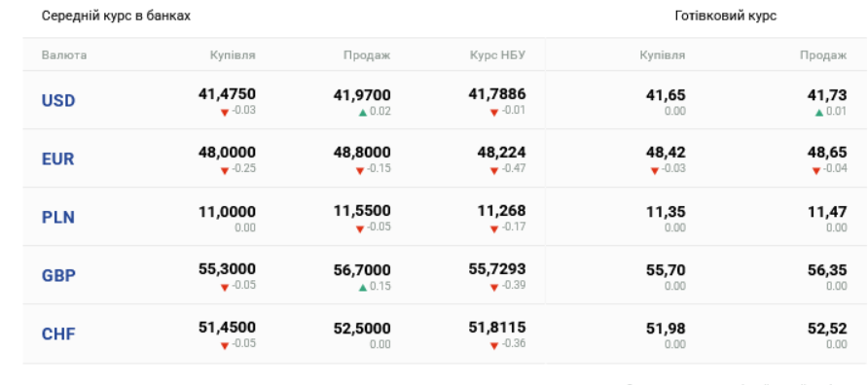Click the green up arrow under USD Продаж 41,9700
The width and height of the screenshot is (868, 385).
pos(363,113)
